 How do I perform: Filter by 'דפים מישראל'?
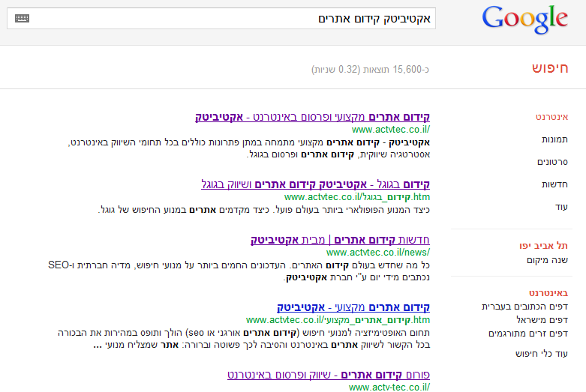tap(542, 320)
